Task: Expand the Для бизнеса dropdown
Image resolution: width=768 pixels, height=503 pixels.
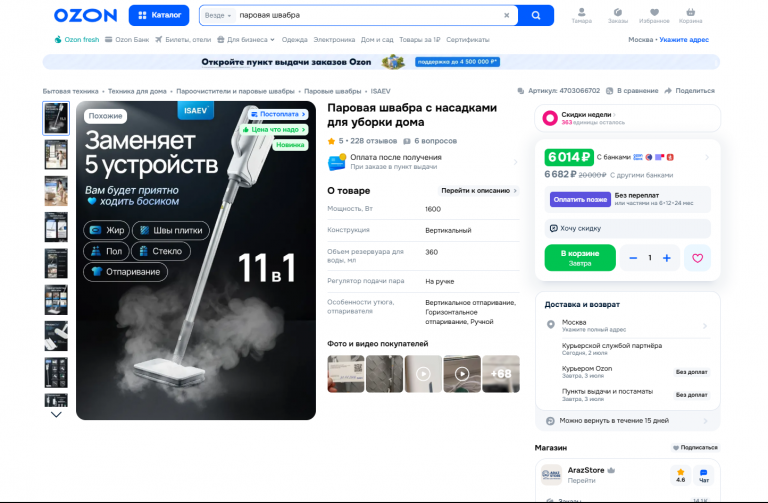Action: point(246,40)
